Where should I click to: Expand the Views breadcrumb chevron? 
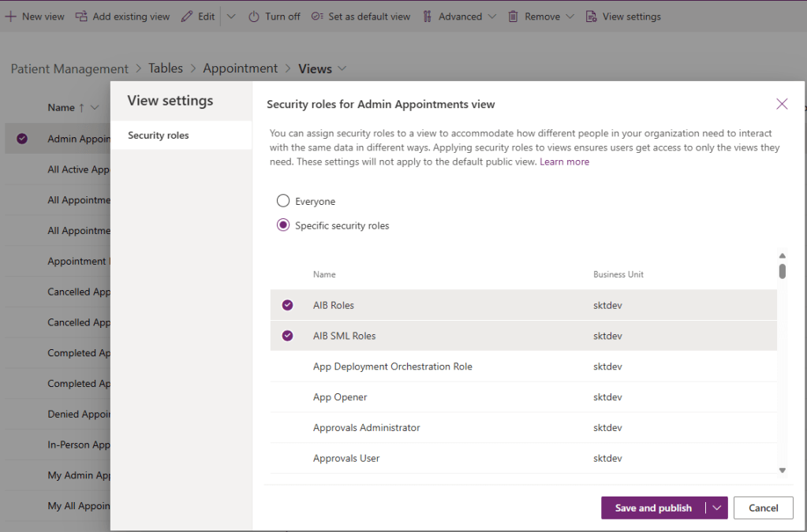point(342,69)
